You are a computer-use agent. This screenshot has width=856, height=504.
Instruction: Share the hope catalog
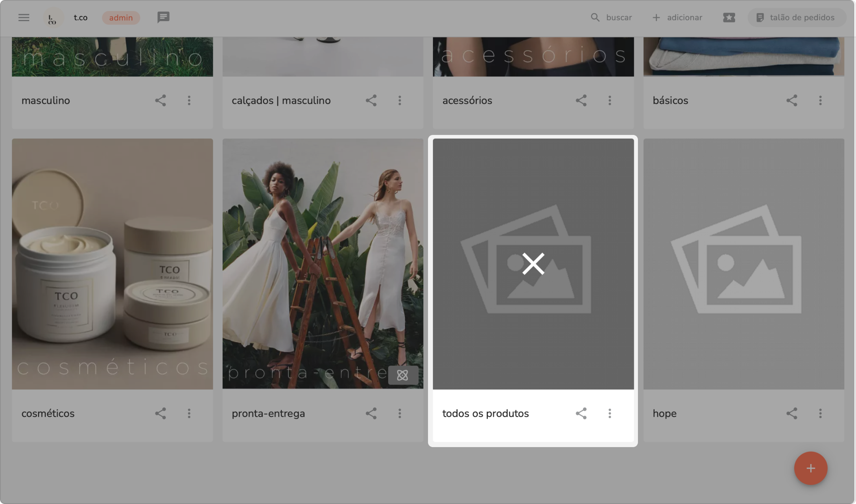791,413
